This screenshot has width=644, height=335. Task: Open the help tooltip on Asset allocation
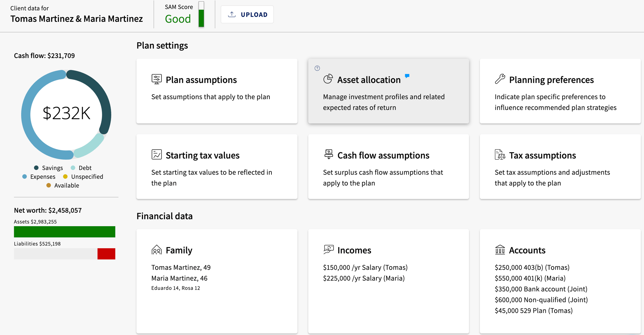click(x=317, y=68)
